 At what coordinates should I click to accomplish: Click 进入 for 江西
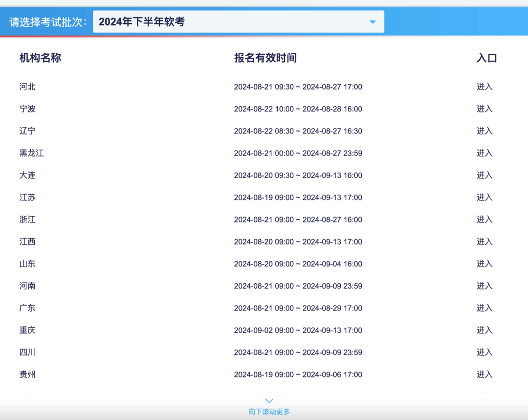coord(484,242)
